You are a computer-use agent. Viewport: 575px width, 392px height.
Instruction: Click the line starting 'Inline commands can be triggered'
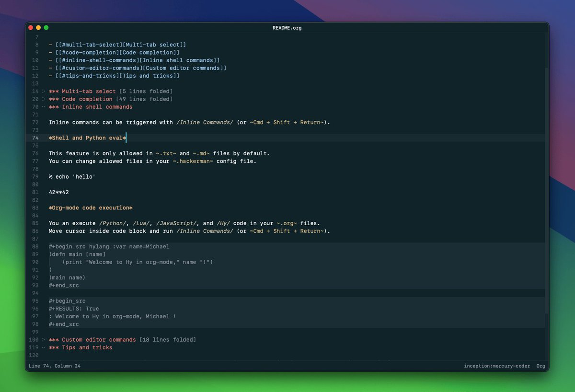coord(189,122)
